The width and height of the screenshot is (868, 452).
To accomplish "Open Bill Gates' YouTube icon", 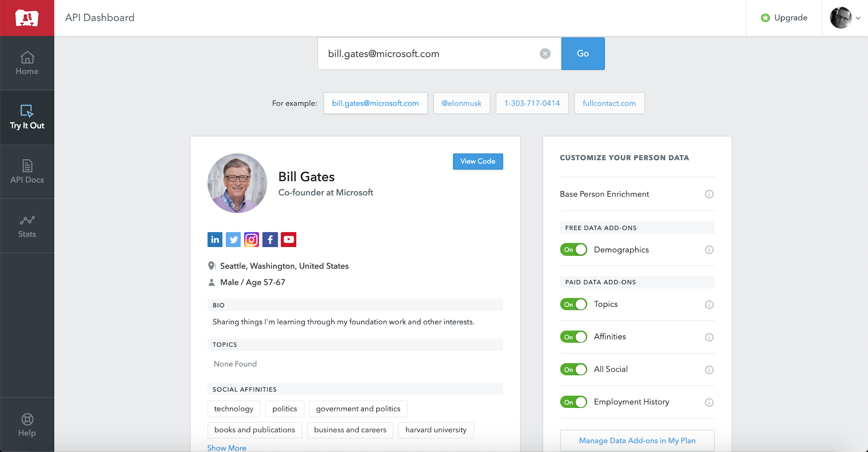I will coord(288,239).
